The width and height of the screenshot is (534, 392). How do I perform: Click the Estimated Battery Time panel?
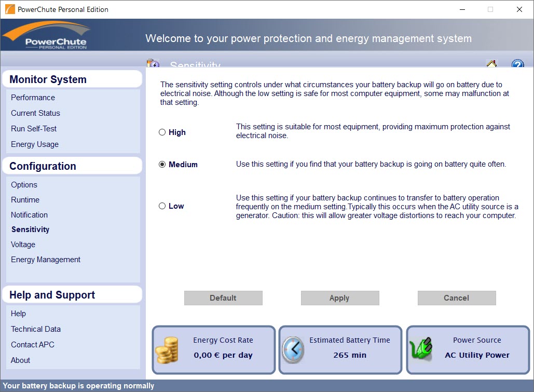[x=340, y=350]
